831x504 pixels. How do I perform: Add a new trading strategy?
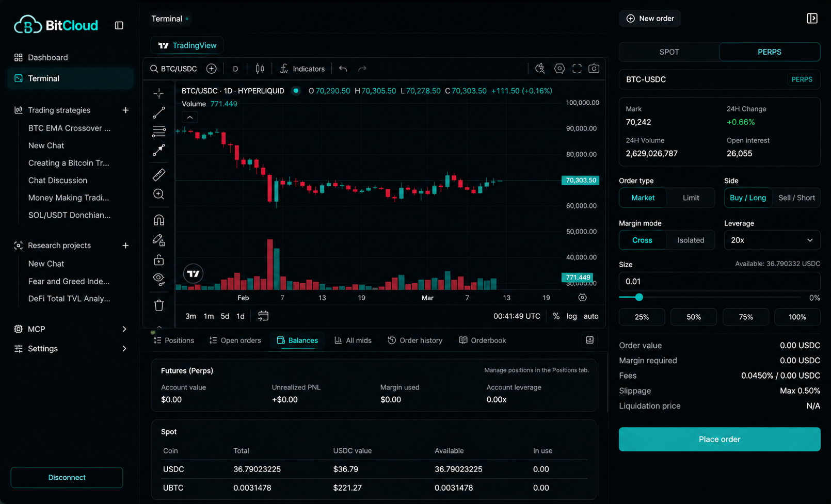pyautogui.click(x=125, y=110)
